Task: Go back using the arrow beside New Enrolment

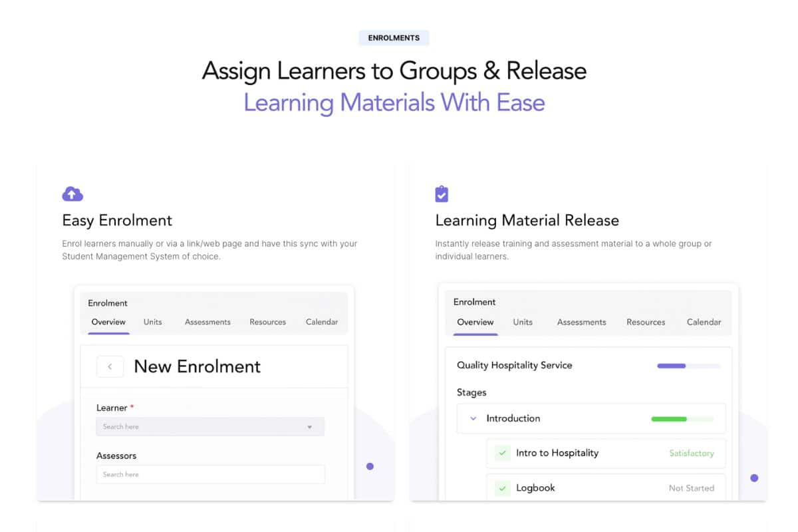Action: click(x=110, y=366)
